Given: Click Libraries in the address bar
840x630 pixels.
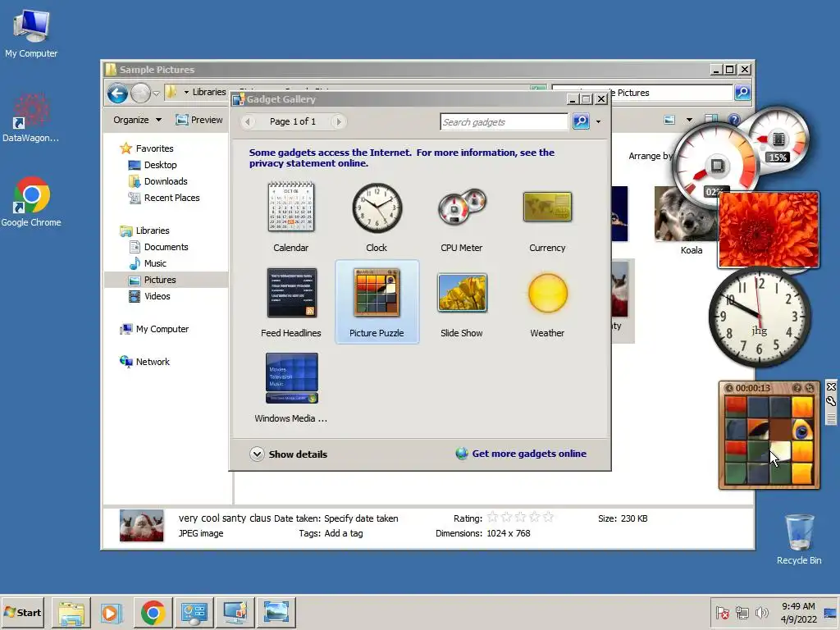Looking at the screenshot, I should tap(209, 92).
